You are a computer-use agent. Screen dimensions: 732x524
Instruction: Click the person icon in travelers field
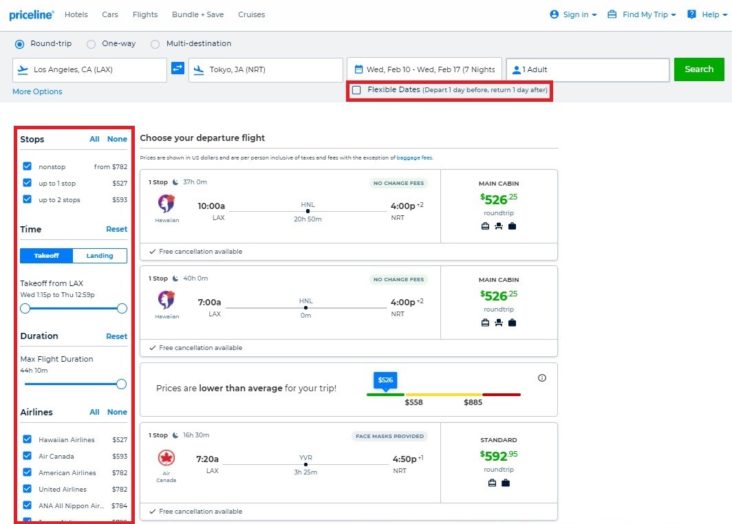pyautogui.click(x=516, y=70)
